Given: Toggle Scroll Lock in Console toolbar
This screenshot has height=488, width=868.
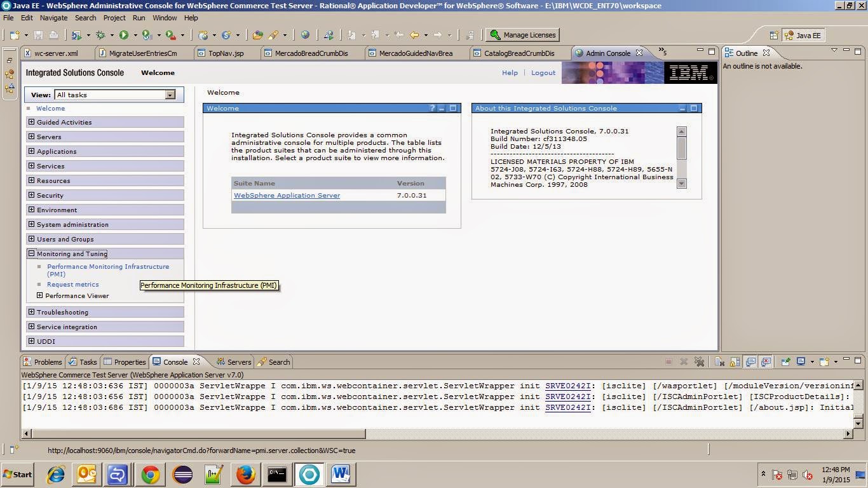Looking at the screenshot, I should (x=735, y=362).
